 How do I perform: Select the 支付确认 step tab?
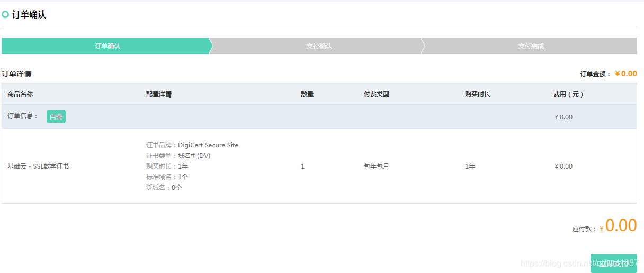(319, 46)
